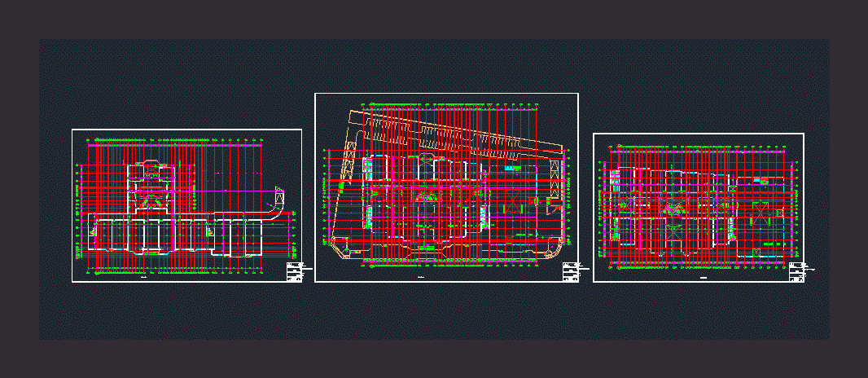868x378 pixels.
Task: Select the left floor plan drawing sheet
Action: (x=186, y=206)
